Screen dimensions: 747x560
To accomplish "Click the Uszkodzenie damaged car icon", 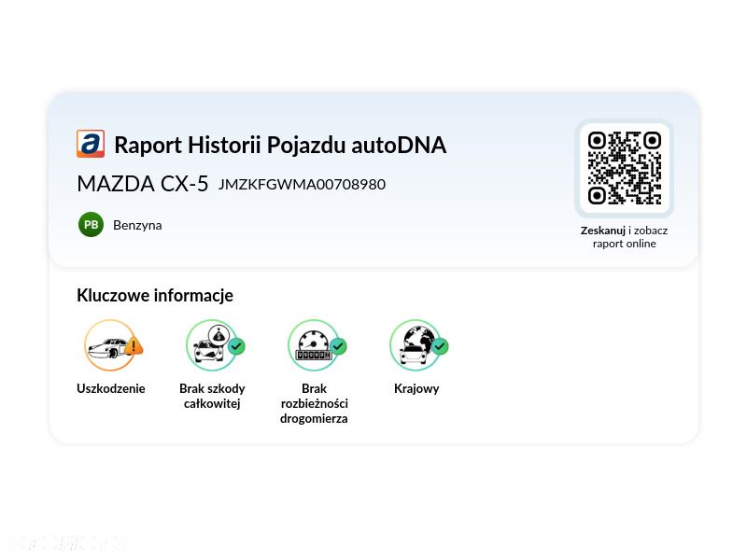I will (x=113, y=345).
